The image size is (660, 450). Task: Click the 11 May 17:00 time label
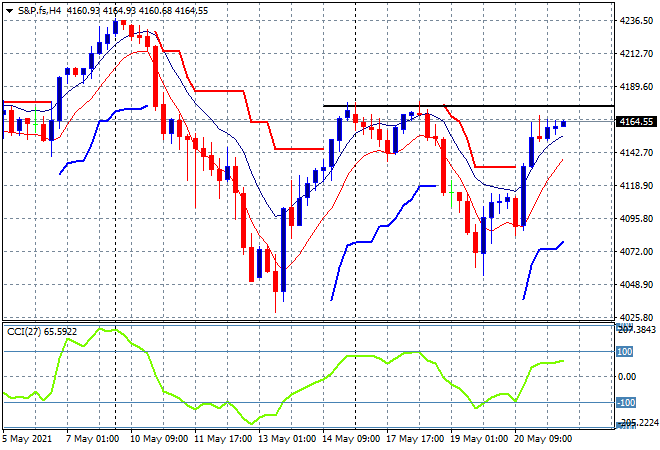(223, 439)
